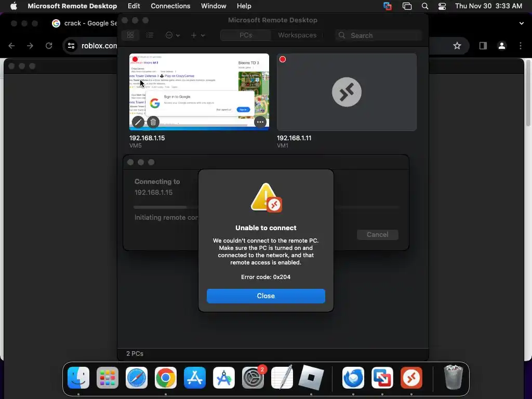Open the plus add dropdown in toolbar
The width and height of the screenshot is (532, 399).
[198, 35]
